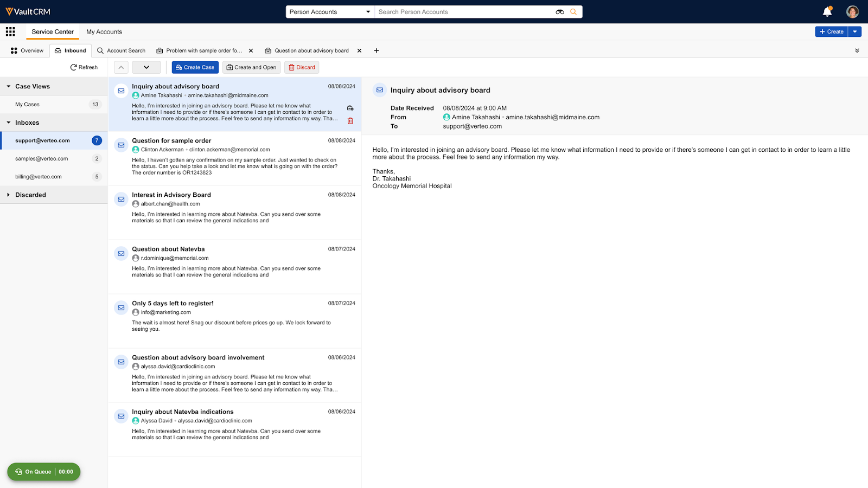This screenshot has width=868, height=488.
Task: Click the orange search magnifier icon
Action: (573, 12)
